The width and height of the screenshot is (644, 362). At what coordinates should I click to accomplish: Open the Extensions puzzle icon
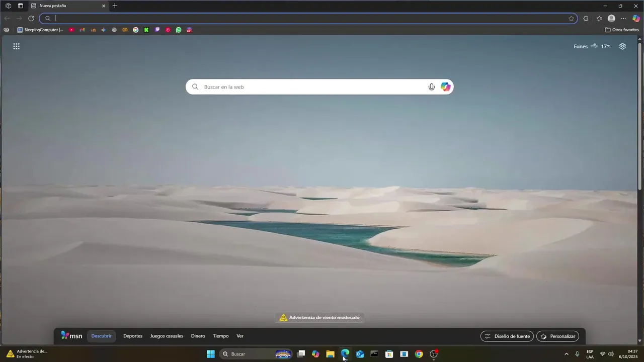(x=586, y=18)
